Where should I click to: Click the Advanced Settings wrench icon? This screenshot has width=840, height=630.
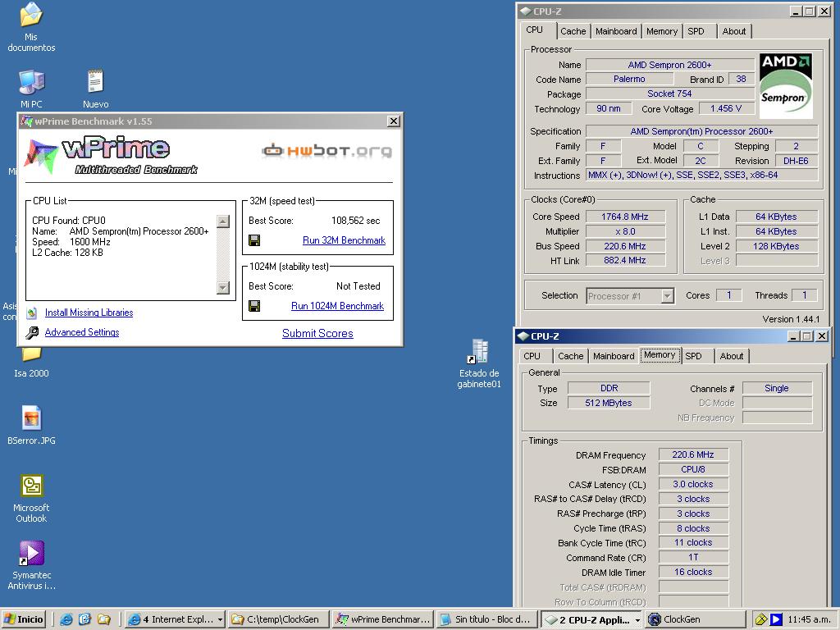click(x=32, y=333)
